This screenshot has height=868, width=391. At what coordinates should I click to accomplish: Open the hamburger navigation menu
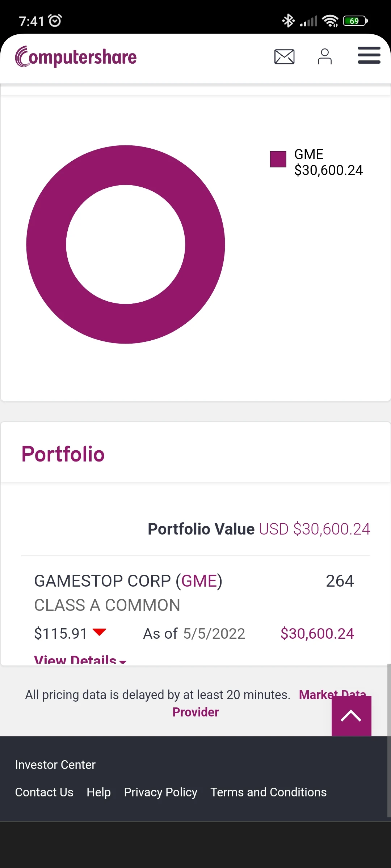click(369, 55)
